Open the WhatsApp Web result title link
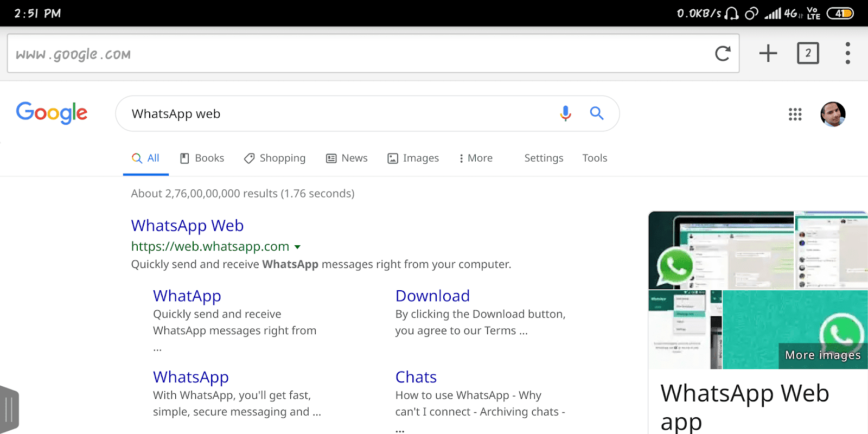 (x=187, y=225)
